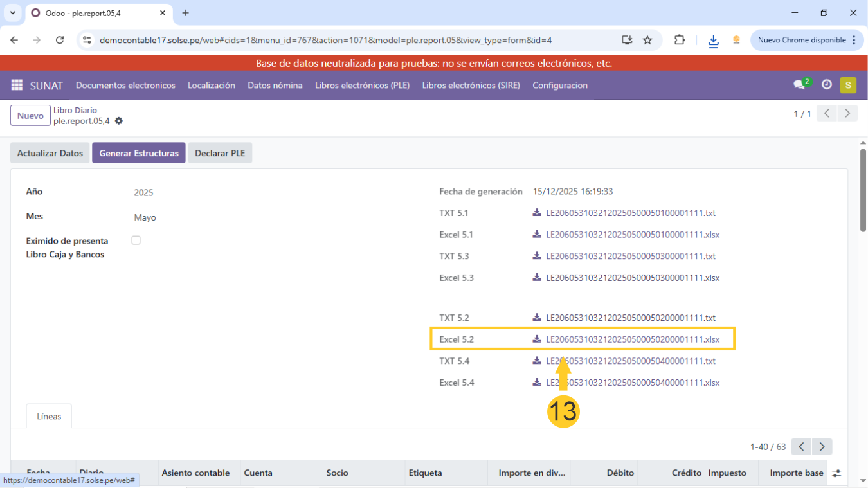Bookmark this page with the star icon

point(647,40)
